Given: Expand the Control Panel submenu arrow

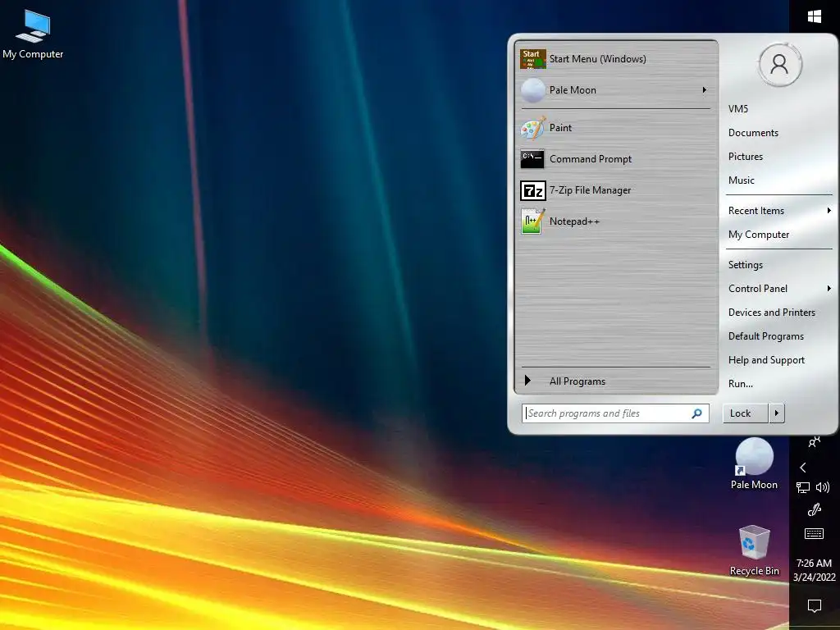Looking at the screenshot, I should (829, 288).
